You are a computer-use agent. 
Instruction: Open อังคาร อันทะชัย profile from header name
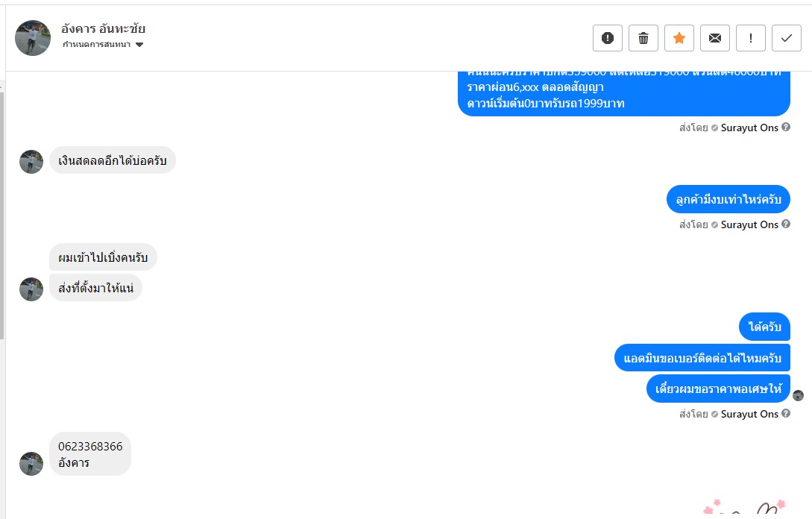tap(103, 29)
